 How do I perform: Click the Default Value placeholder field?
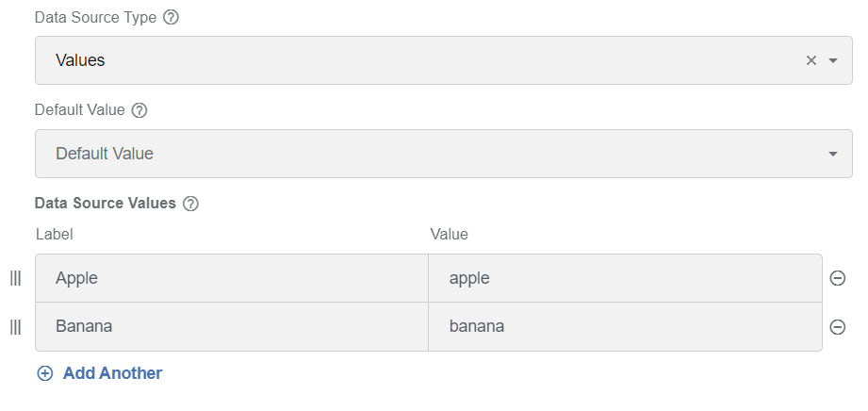tap(443, 154)
